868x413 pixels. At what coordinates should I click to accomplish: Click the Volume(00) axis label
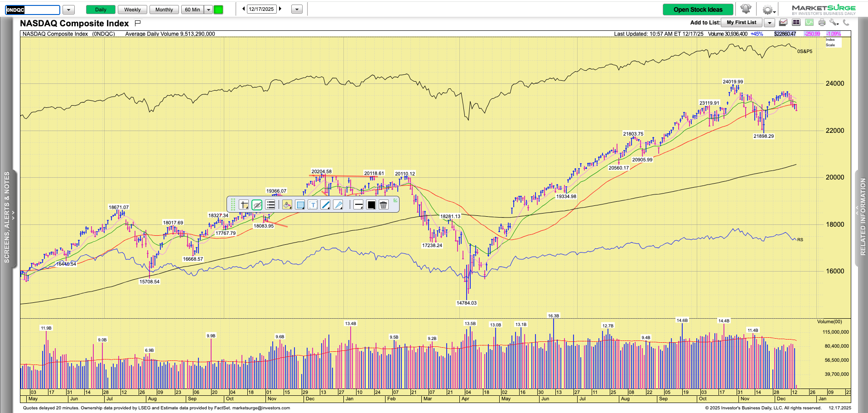pyautogui.click(x=829, y=321)
